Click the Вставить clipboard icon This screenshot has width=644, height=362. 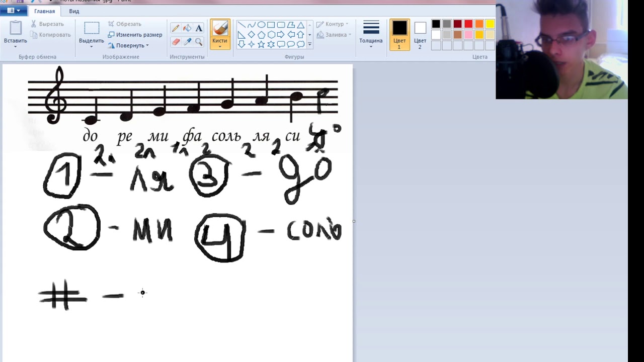[x=16, y=28]
